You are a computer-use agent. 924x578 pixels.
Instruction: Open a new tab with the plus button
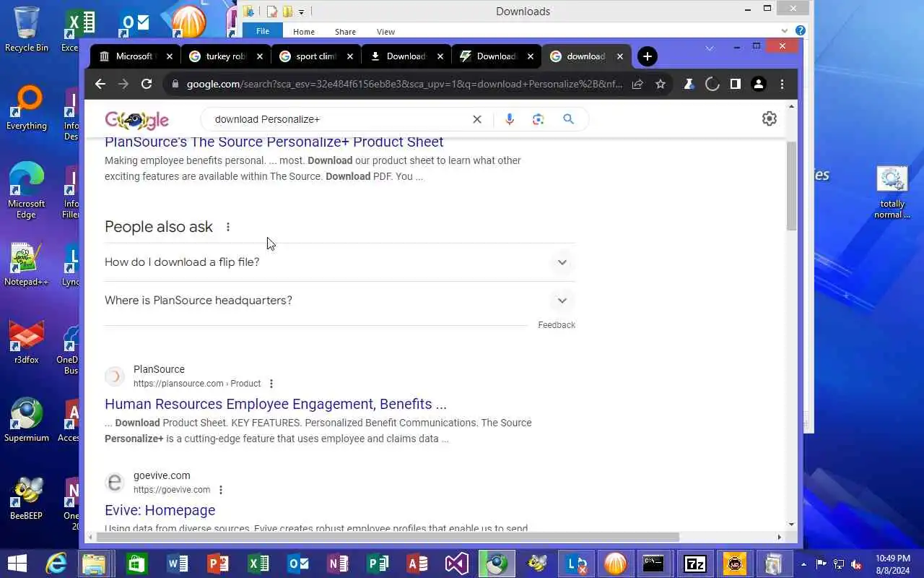click(648, 56)
